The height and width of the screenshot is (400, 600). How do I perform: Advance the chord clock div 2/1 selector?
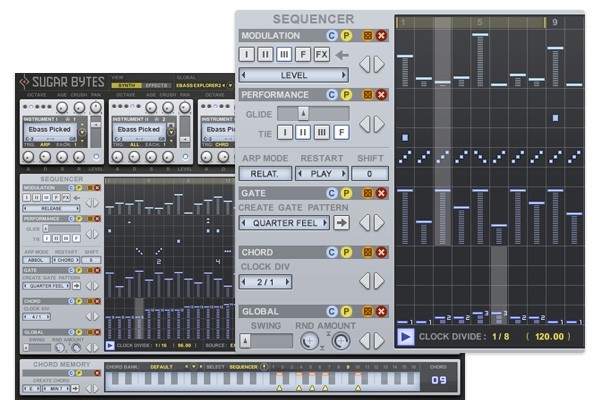pos(287,282)
